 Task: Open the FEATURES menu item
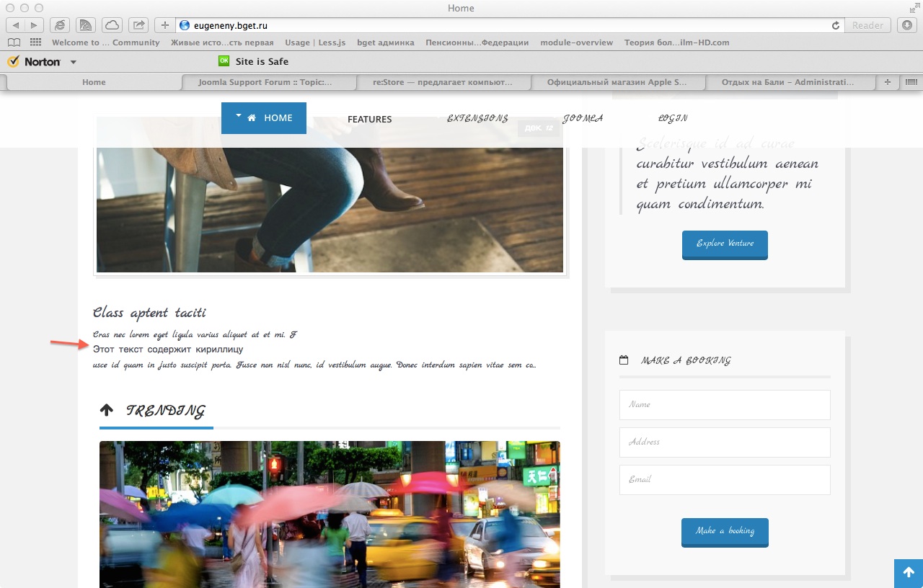(x=369, y=119)
